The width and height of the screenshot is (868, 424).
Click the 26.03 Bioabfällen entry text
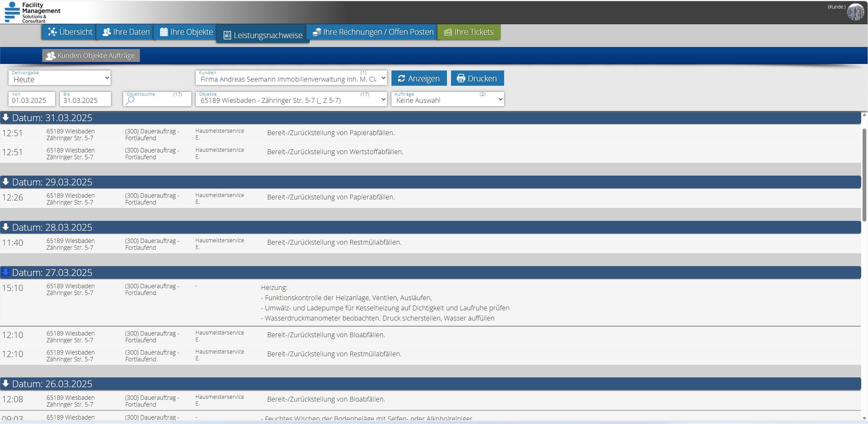pyautogui.click(x=326, y=399)
